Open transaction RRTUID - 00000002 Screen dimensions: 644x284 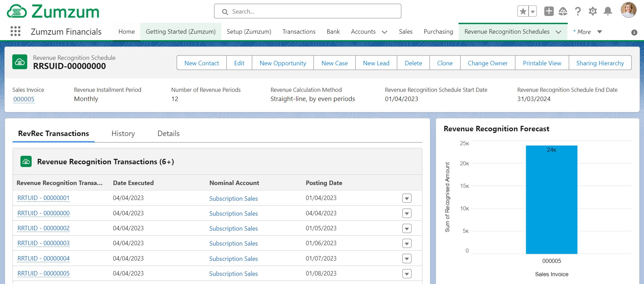tap(44, 228)
